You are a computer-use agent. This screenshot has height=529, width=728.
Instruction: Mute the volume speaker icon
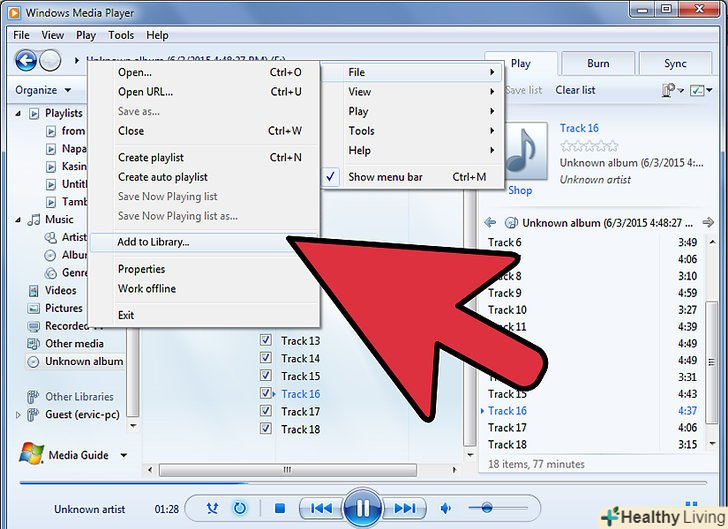(445, 509)
